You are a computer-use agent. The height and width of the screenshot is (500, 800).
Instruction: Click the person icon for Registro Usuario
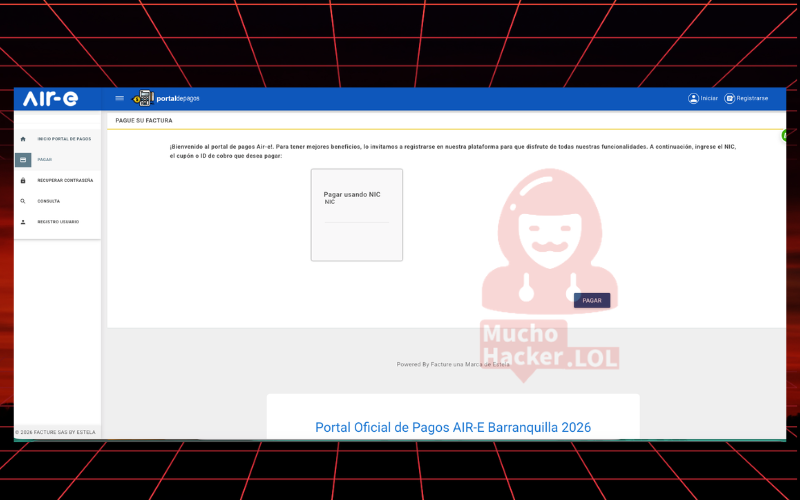click(x=22, y=222)
